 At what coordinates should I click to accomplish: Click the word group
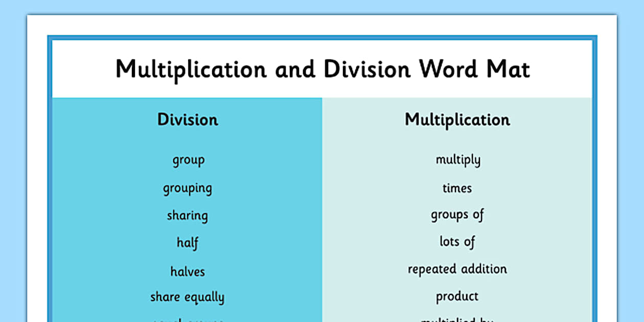tap(188, 160)
